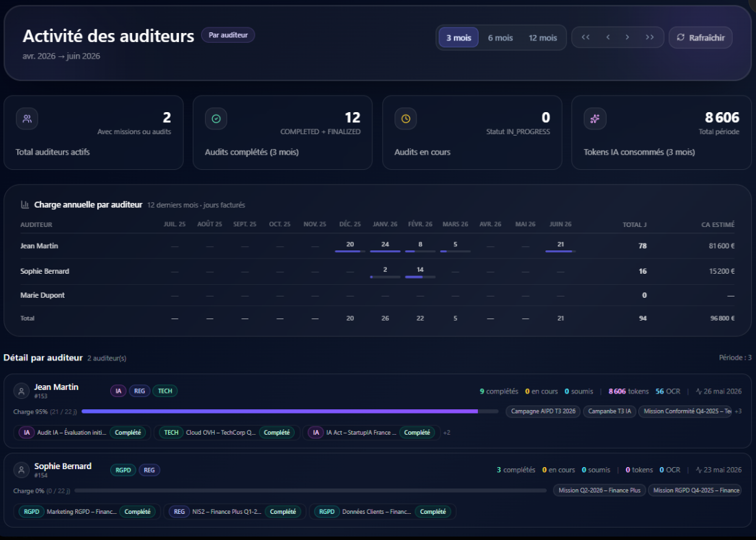Open the Cloud OVH – TechCorp audit
The height and width of the screenshot is (540, 756).
pyautogui.click(x=227, y=433)
